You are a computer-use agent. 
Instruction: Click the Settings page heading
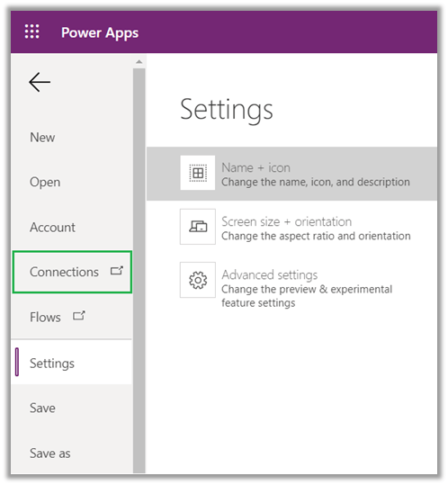227,110
